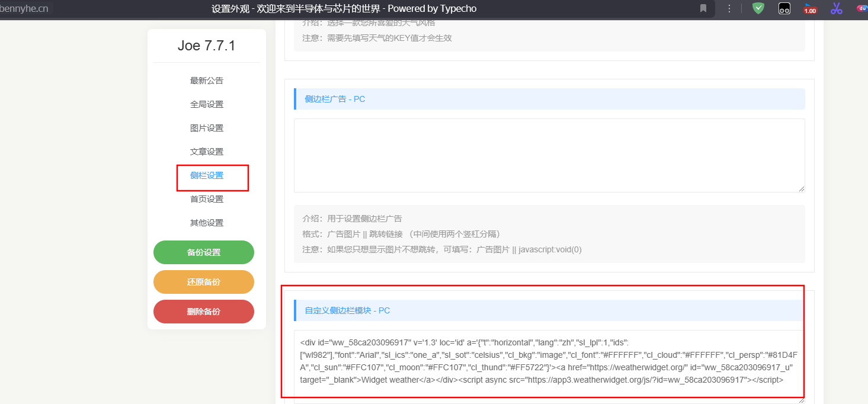Click the 需要先填写天气的KEY值 note line
Image resolution: width=868 pixels, height=404 pixels.
point(377,38)
